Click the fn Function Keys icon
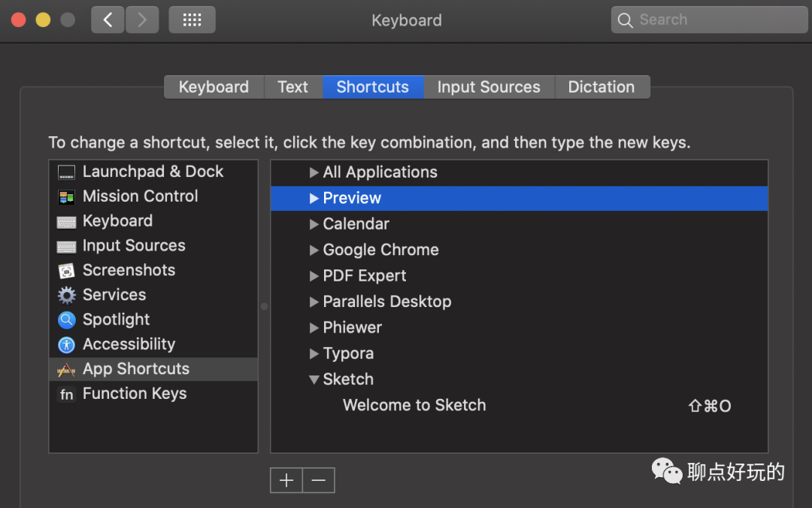The width and height of the screenshot is (812, 508). 66,394
